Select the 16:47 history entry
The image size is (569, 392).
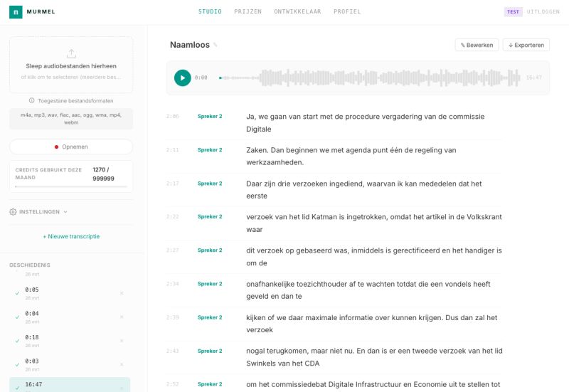tap(70, 385)
